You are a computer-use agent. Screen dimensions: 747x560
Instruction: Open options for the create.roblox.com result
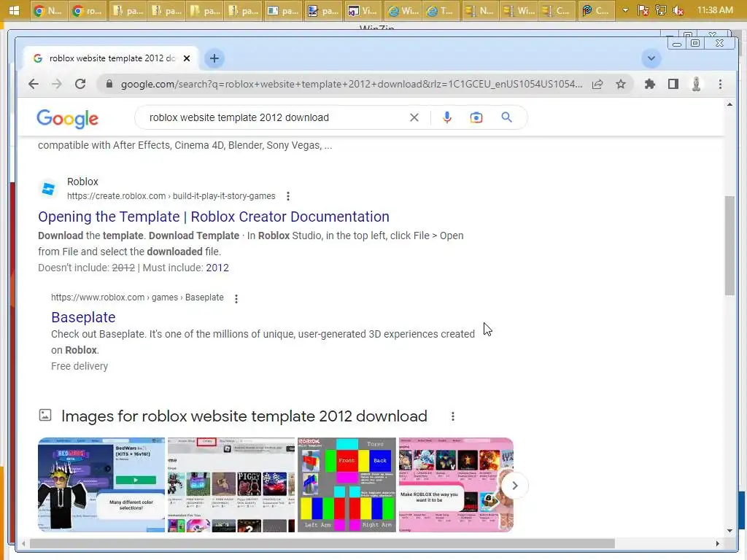click(287, 196)
